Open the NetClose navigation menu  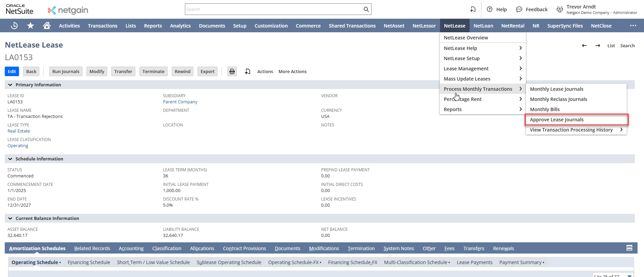coord(601,25)
